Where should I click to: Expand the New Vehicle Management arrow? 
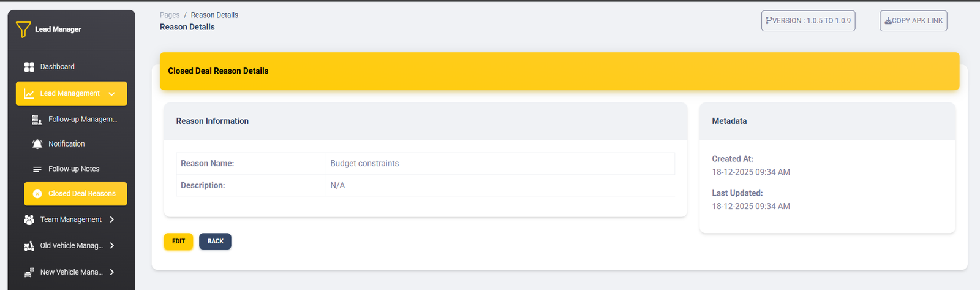point(112,272)
